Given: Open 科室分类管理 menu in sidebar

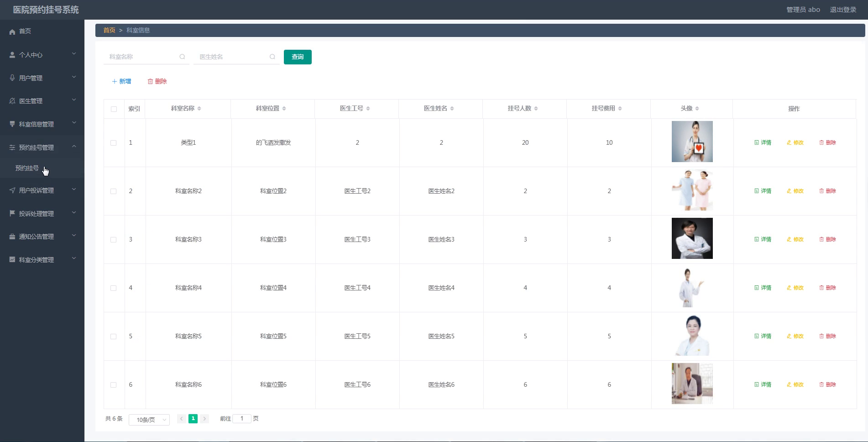Looking at the screenshot, I should (42, 259).
